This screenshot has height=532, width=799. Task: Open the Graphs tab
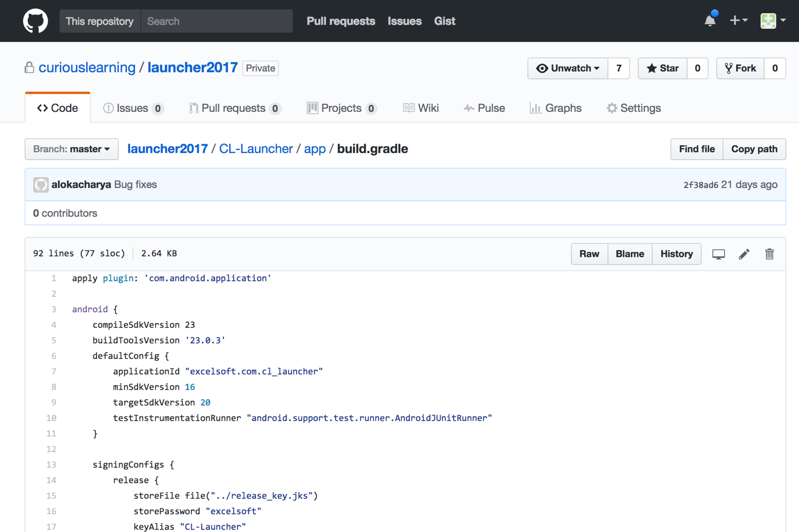(x=555, y=108)
